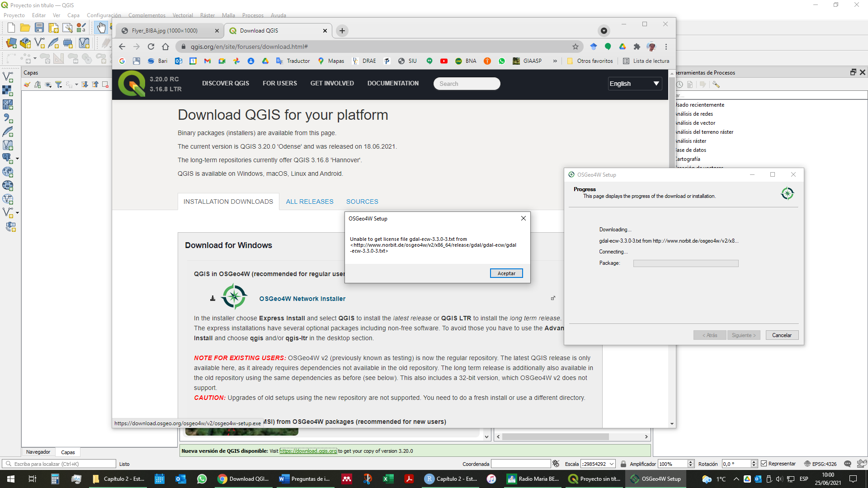
Task: Increase the Amplificador value stepper
Action: [x=690, y=461]
